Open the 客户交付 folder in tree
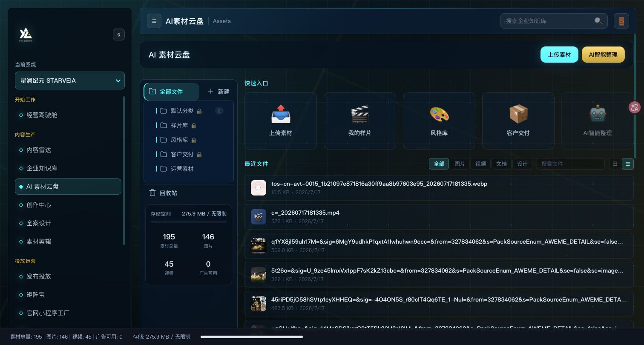The width and height of the screenshot is (644, 345). coord(189,154)
